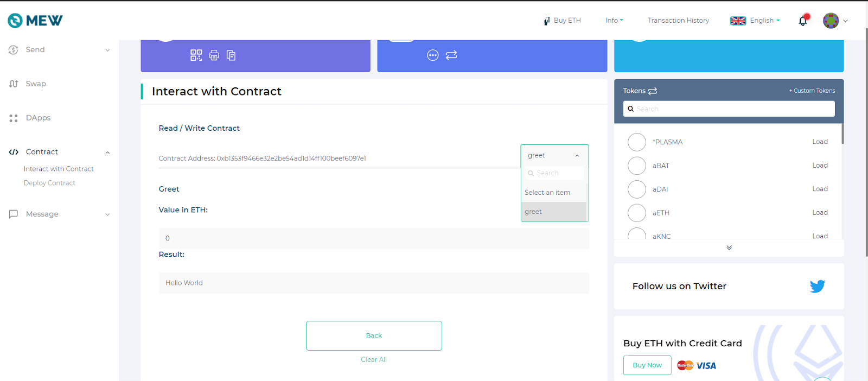Image resolution: width=868 pixels, height=381 pixels.
Task: Click the Tokens search field
Action: (729, 109)
